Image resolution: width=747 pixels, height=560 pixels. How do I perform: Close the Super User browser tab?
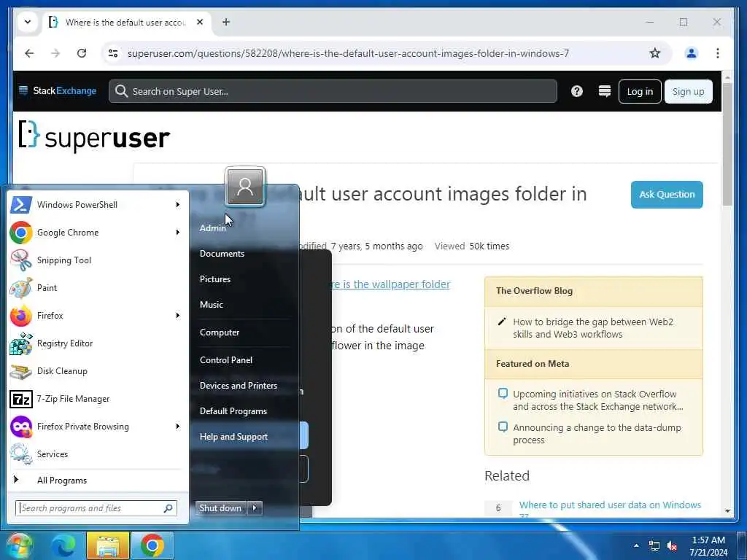tap(200, 22)
